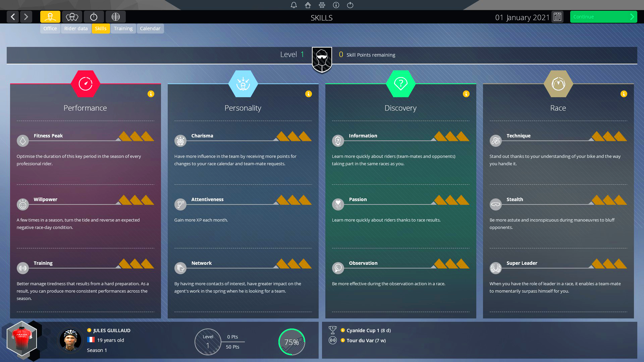Toggle the settings gear icon
644x362 pixels.
point(322,5)
